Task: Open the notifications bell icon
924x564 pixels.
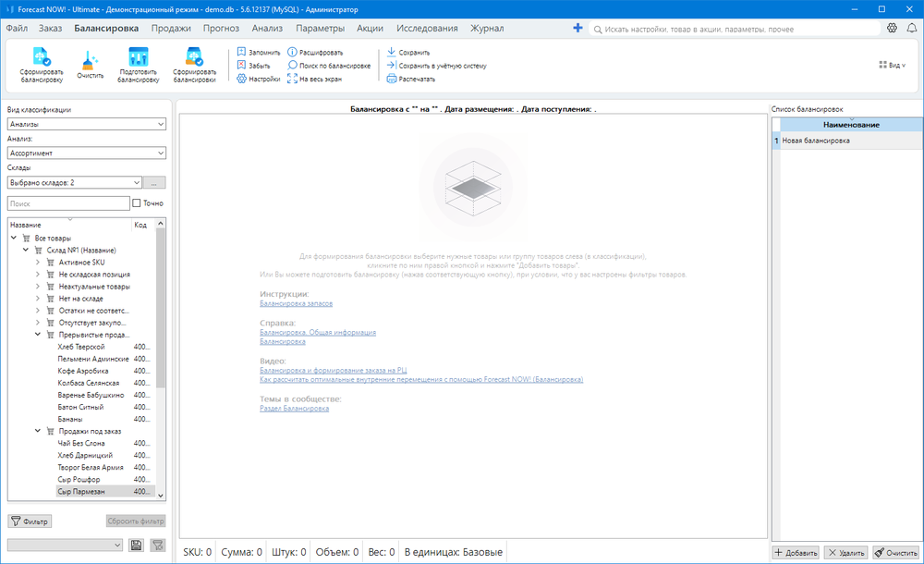Action: coord(911,29)
